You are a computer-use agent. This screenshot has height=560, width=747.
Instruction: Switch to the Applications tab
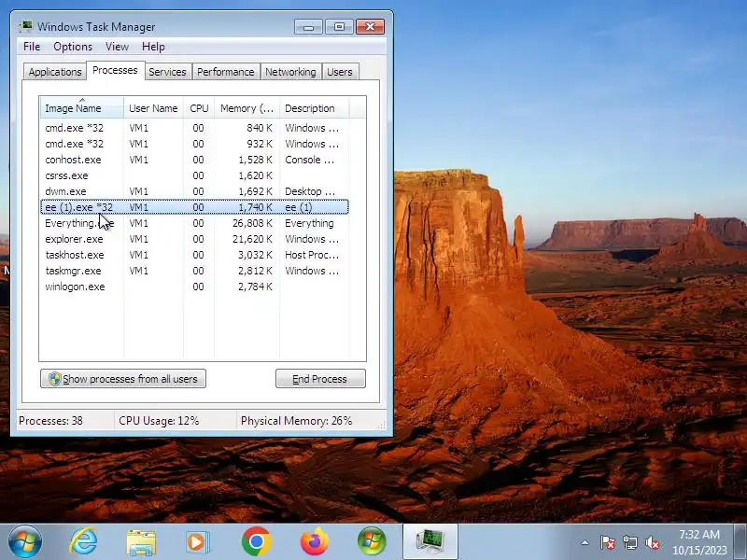pyautogui.click(x=55, y=72)
